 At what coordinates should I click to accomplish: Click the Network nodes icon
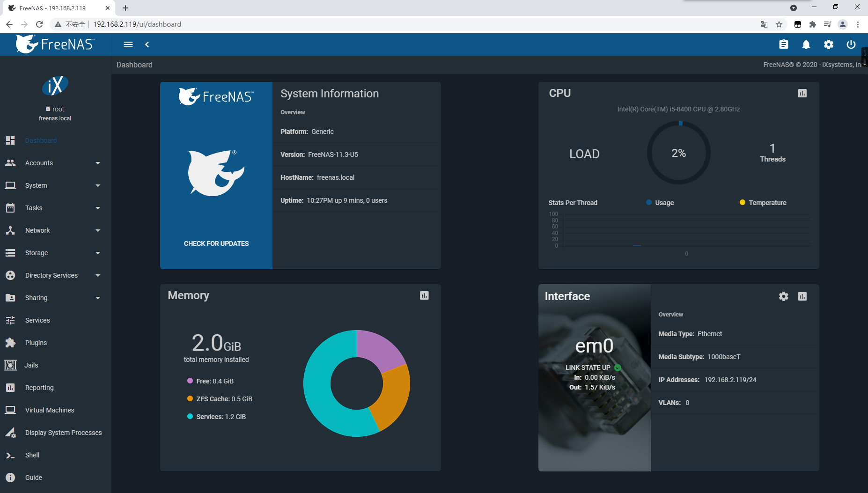[x=10, y=230]
